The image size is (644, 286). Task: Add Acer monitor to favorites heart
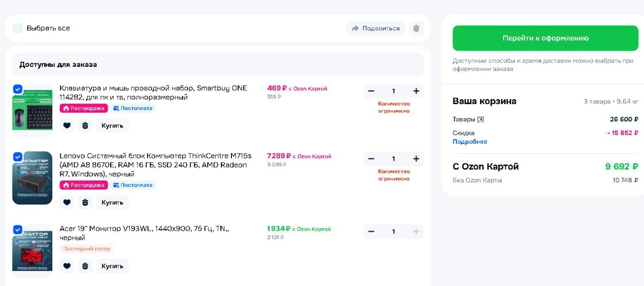pyautogui.click(x=67, y=266)
